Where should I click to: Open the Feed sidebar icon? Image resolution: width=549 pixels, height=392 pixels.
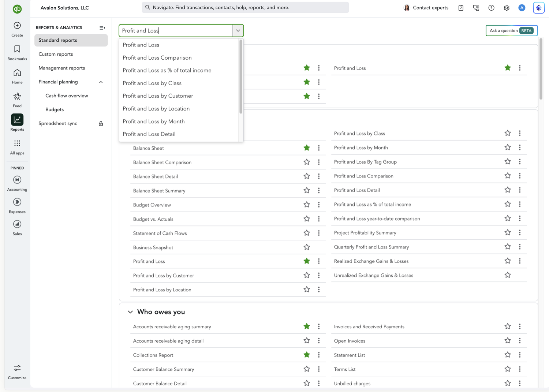[x=17, y=100]
